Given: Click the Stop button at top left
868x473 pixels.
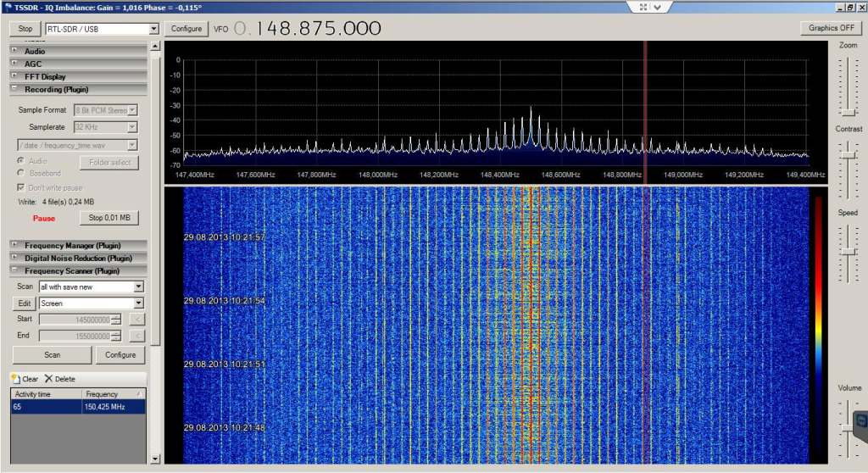Looking at the screenshot, I should click(25, 29).
